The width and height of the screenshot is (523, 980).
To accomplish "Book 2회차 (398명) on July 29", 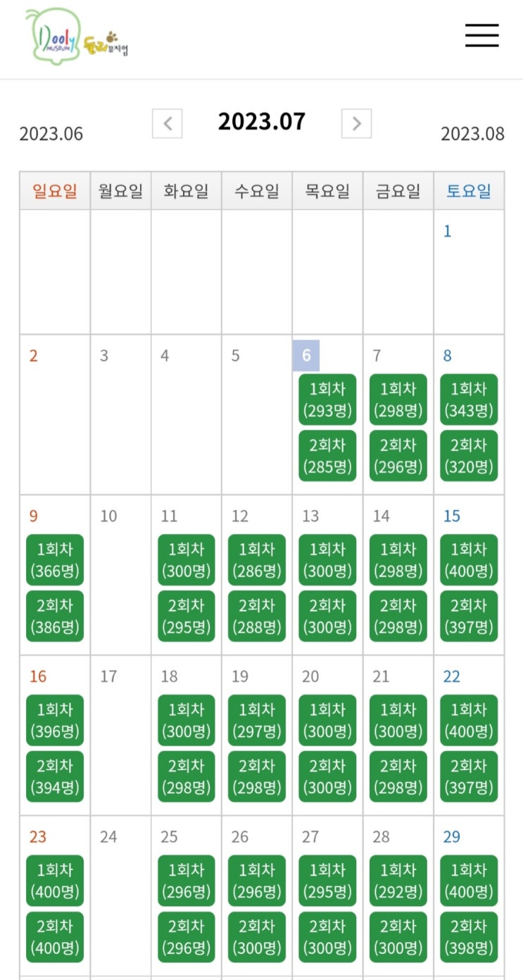I will [469, 937].
